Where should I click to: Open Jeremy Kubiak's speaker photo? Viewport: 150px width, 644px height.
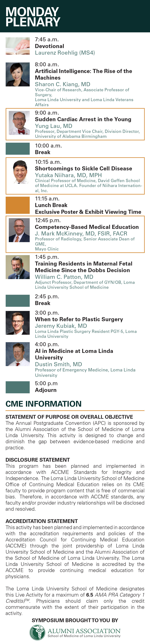(x=18, y=323)
